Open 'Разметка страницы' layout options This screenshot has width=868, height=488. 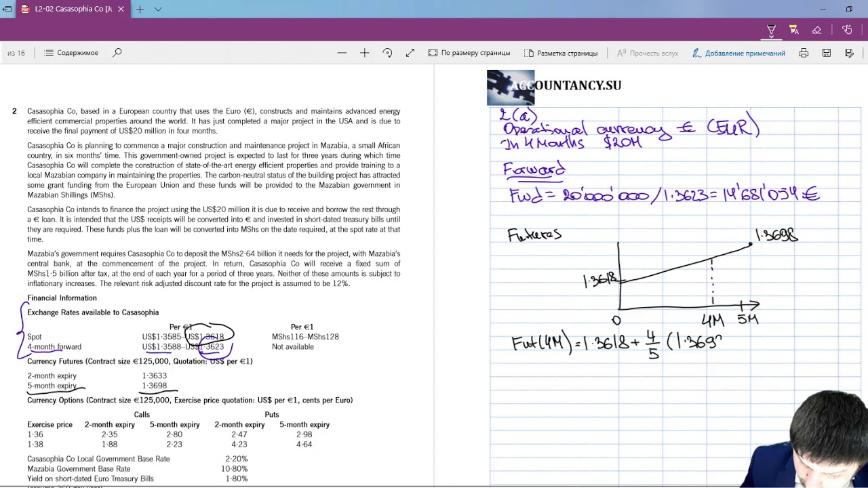561,53
